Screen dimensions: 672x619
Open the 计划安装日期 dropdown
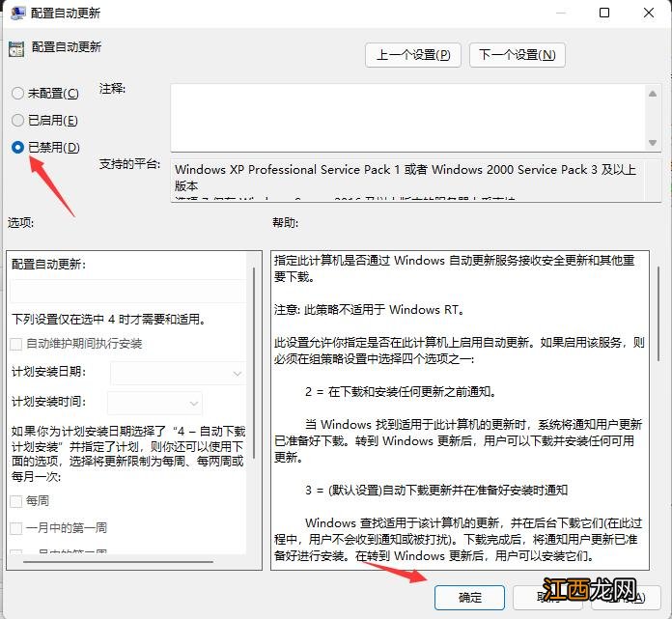(179, 374)
